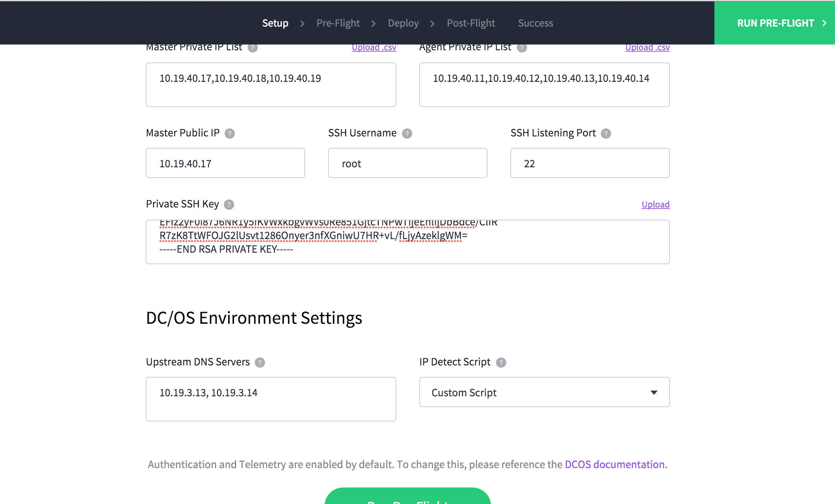
Task: Select the Post-Flight step in header
Action: click(471, 23)
